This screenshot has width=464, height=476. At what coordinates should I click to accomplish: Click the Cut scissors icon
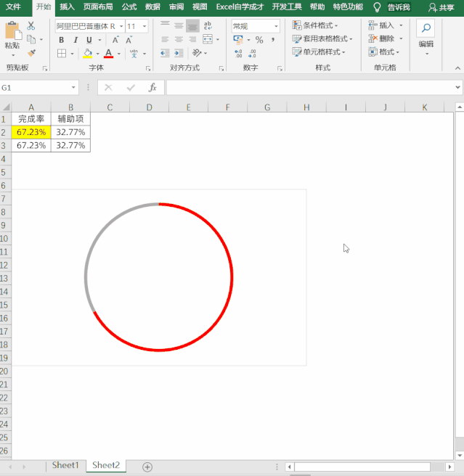click(31, 25)
